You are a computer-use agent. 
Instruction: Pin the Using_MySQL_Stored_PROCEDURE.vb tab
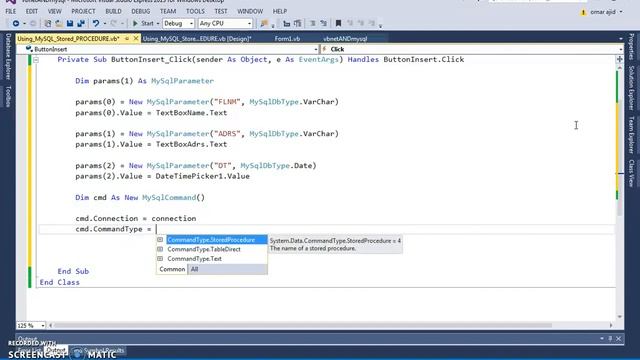pyautogui.click(x=127, y=38)
